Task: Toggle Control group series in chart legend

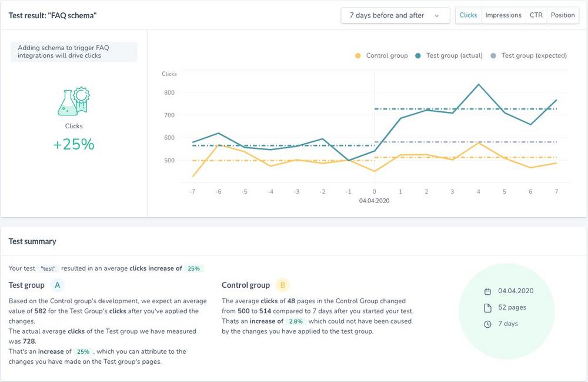Action: 381,56
